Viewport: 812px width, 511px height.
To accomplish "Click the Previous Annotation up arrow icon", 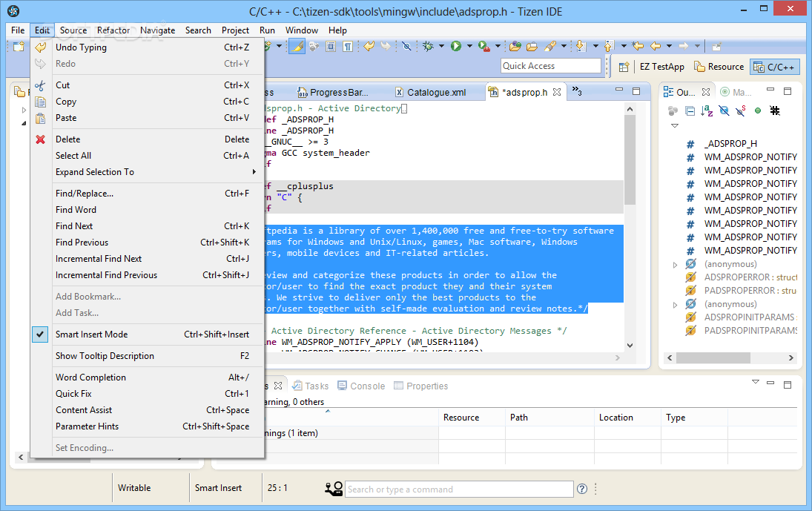I will pyautogui.click(x=609, y=47).
